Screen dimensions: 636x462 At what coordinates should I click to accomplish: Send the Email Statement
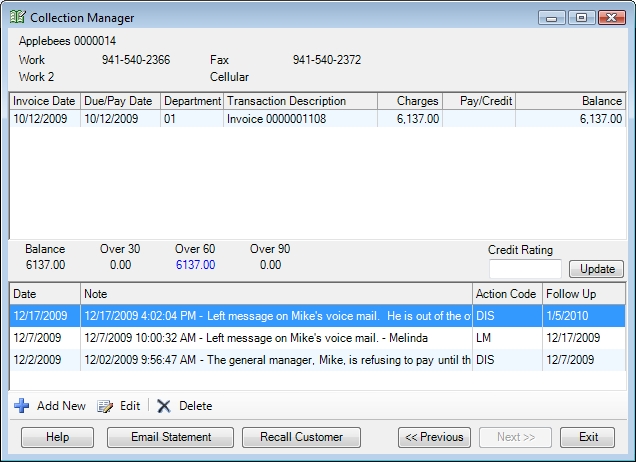point(172,437)
